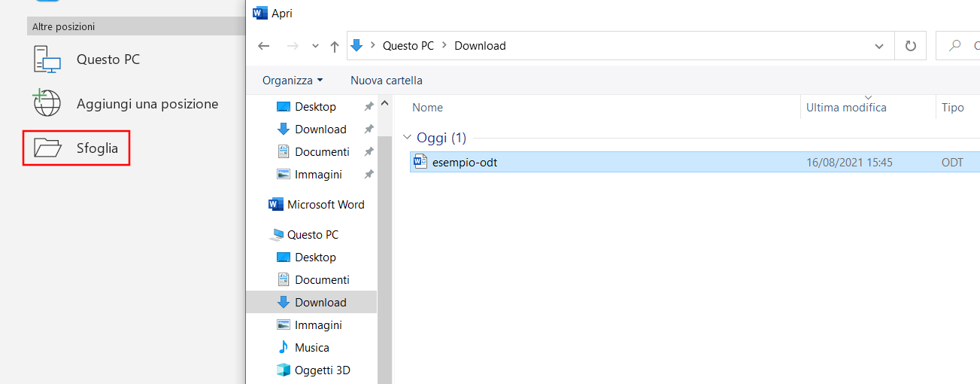Screen dimensions: 980x384
Task: Select Immagini under Questo PC tree
Action: 318,325
